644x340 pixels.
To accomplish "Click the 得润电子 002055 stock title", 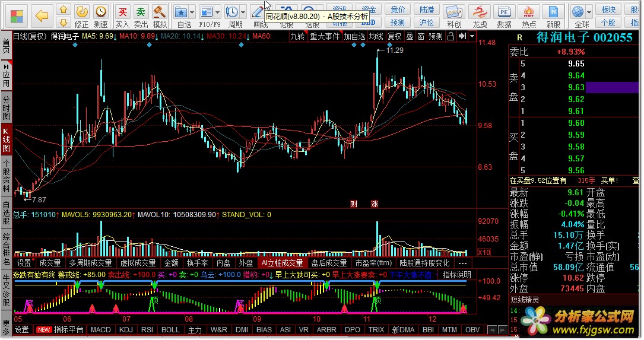I will pyautogui.click(x=584, y=38).
